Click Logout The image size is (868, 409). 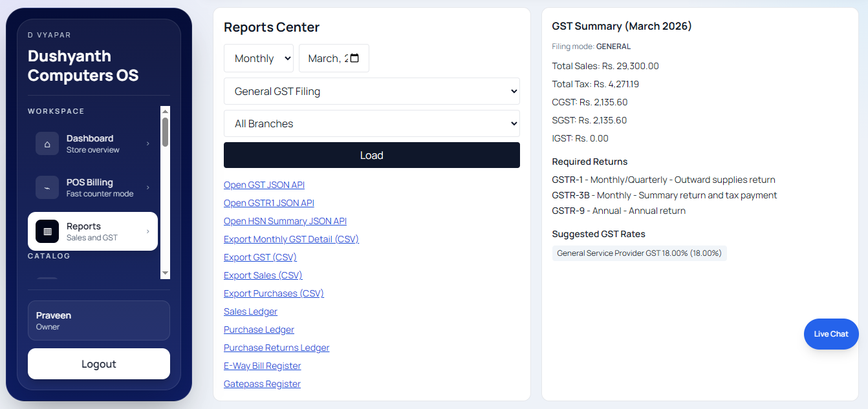[x=98, y=363]
